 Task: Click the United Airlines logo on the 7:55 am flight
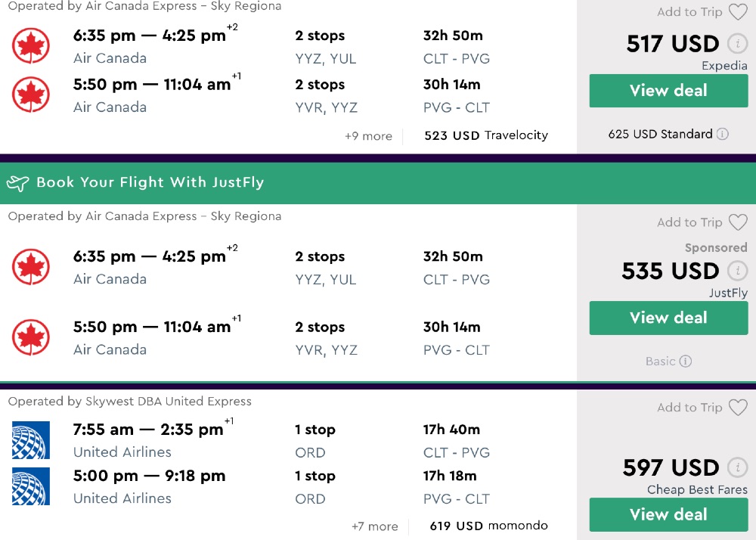click(31, 440)
